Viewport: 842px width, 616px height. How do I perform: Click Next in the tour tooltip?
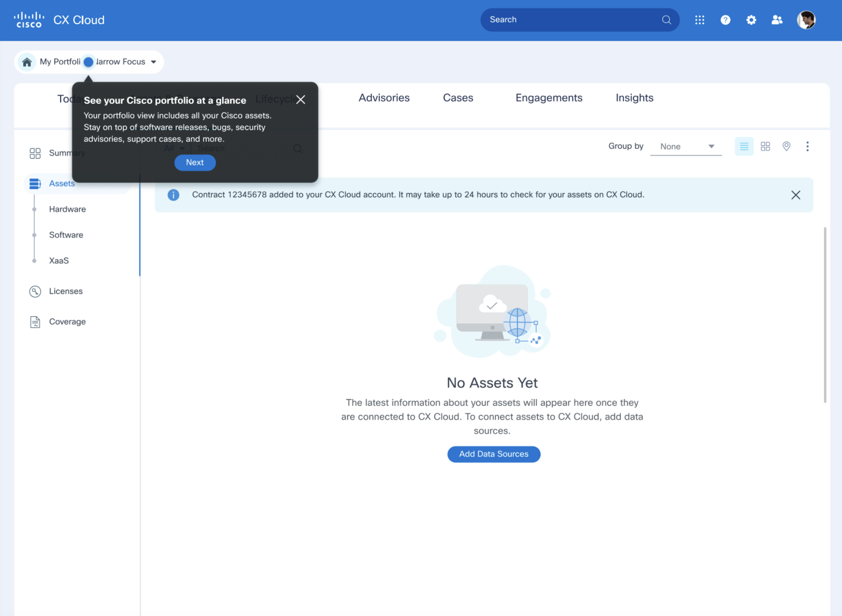195,163
